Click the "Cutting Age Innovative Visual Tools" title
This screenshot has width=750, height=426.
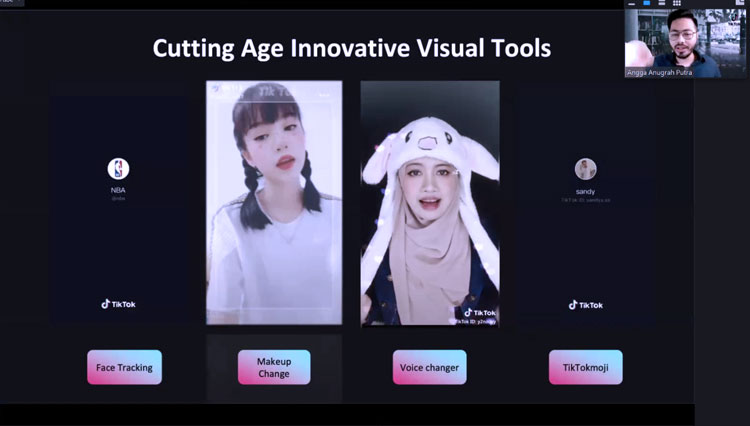(x=352, y=48)
